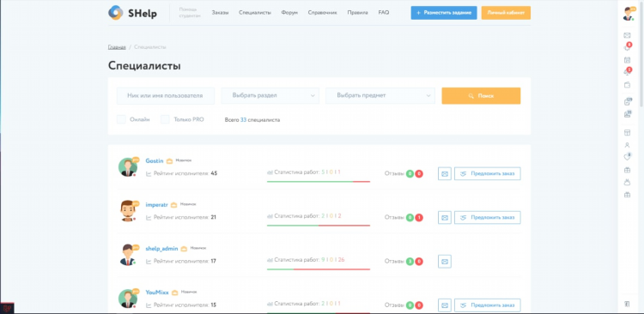Open the profile person icon in sidebar

(627, 145)
